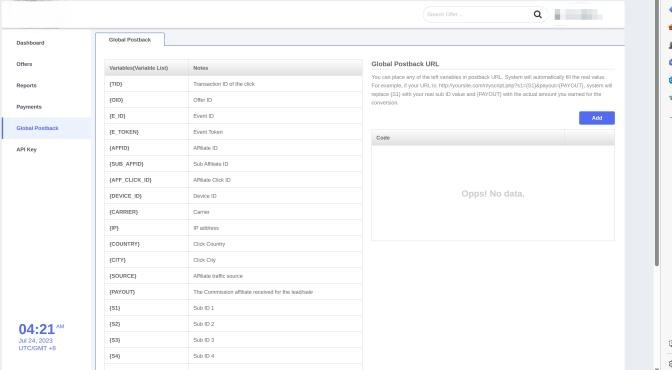Select the {CITY} variable cell
This screenshot has width=672, height=370.
click(147, 260)
